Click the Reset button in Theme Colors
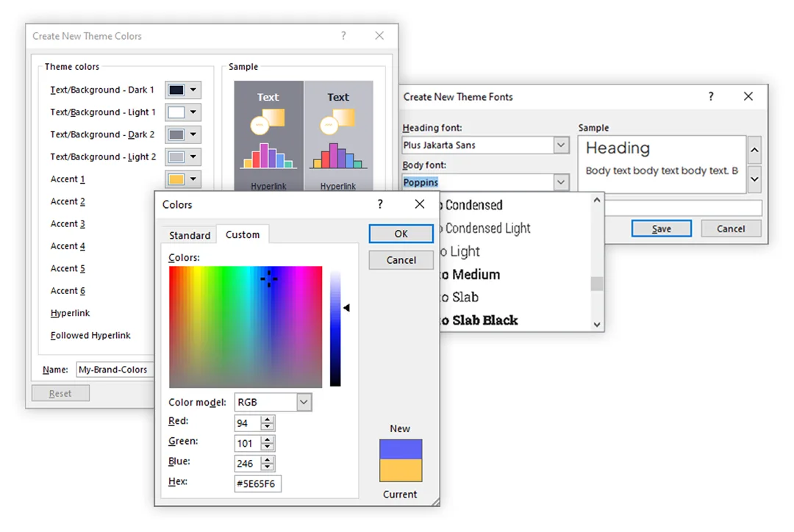 pyautogui.click(x=60, y=393)
